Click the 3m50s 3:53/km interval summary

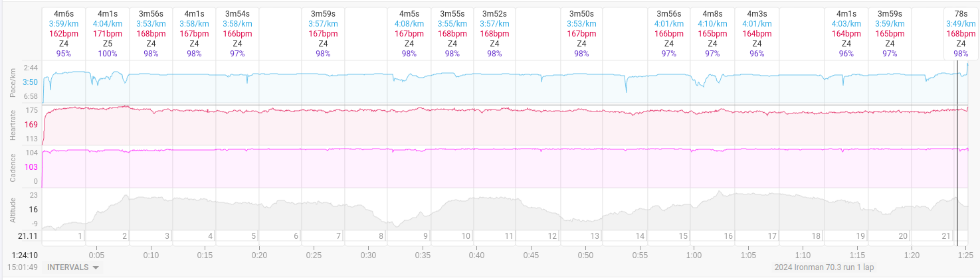[581, 33]
